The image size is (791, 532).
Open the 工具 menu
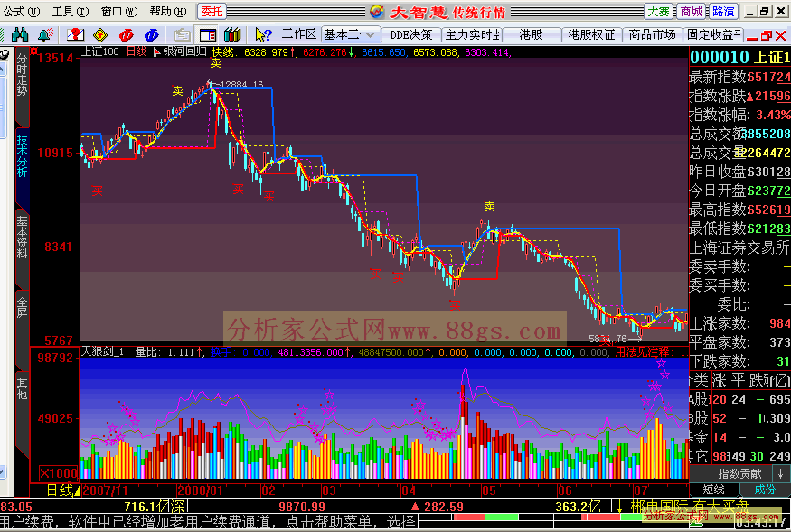click(71, 11)
